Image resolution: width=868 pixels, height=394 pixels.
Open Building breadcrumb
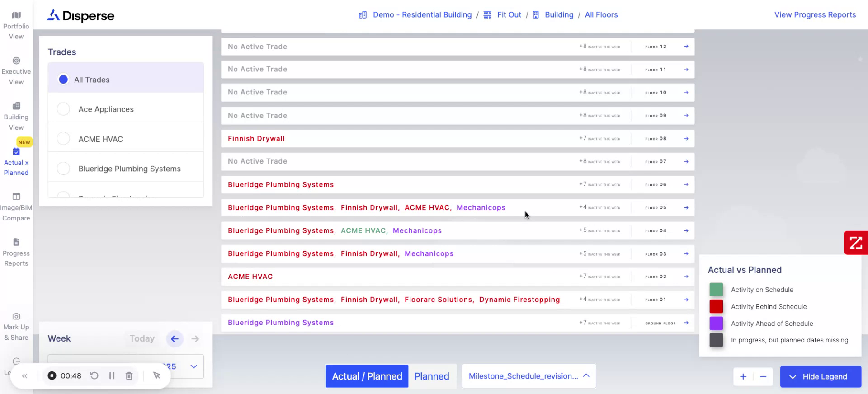click(x=559, y=15)
